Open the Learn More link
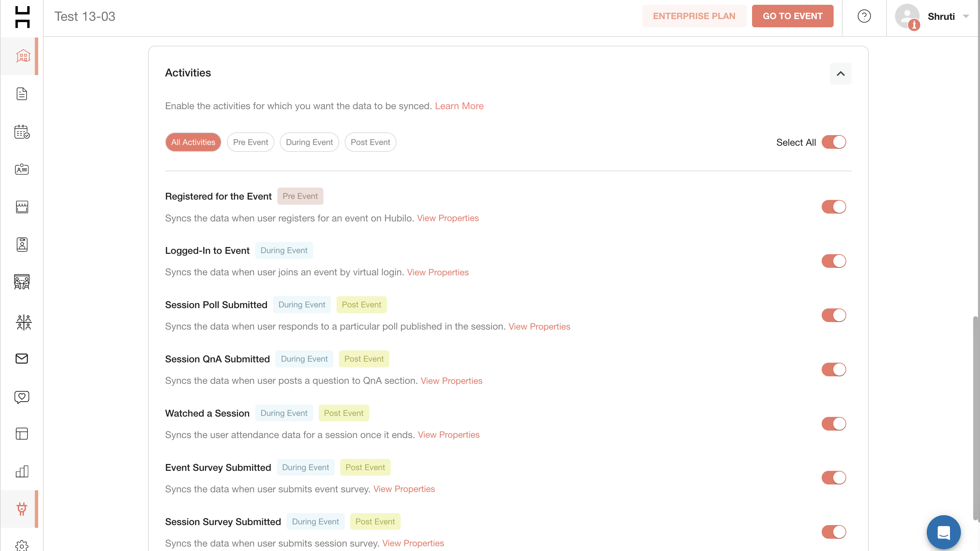This screenshot has width=980, height=551. point(459,106)
